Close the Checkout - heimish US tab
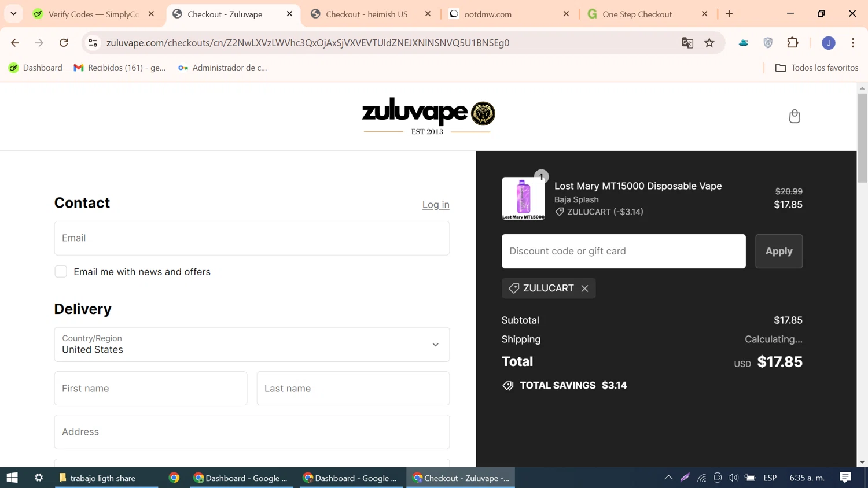 428,14
